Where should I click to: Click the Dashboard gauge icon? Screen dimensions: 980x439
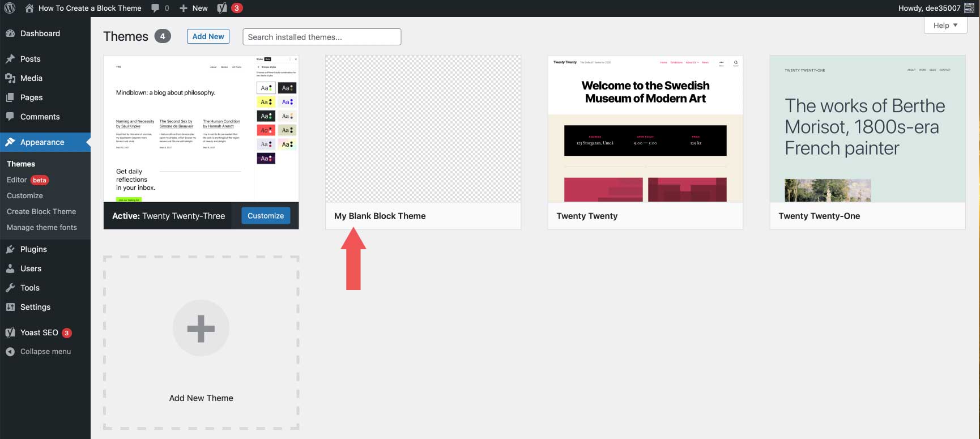[x=10, y=33]
